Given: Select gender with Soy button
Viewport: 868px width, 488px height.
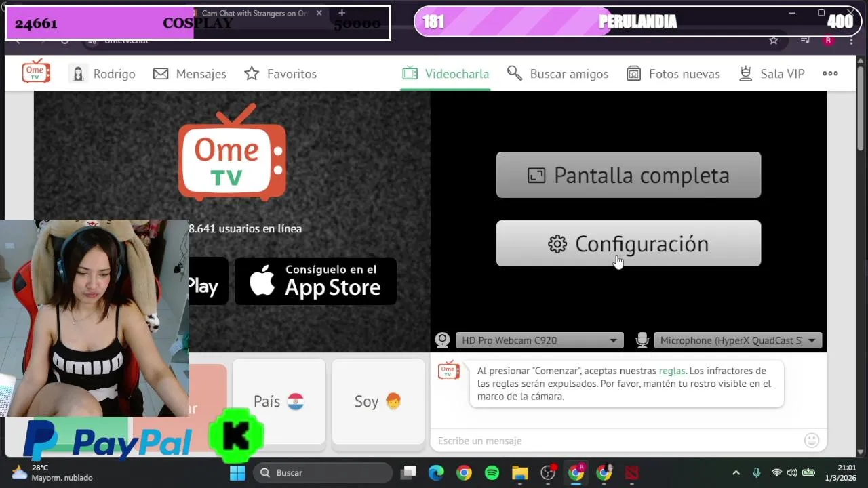Looking at the screenshot, I should pyautogui.click(x=378, y=401).
